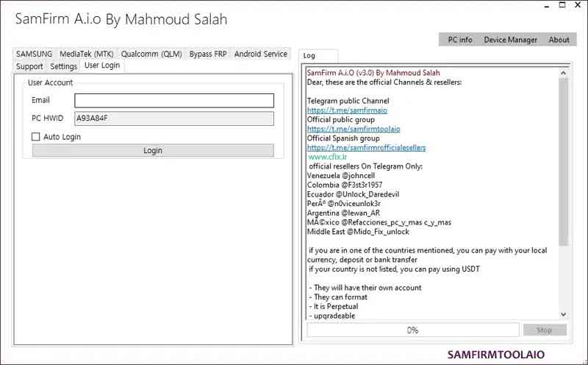This screenshot has height=365, width=588.
Task: Open the samfirmofficialesellers Spanish group link
Action: [366, 148]
